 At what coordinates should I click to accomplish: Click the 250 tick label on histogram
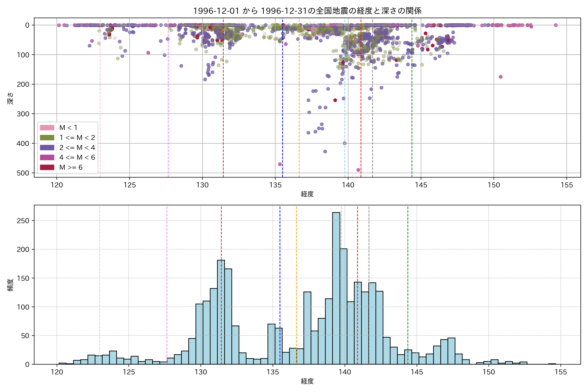(23, 221)
